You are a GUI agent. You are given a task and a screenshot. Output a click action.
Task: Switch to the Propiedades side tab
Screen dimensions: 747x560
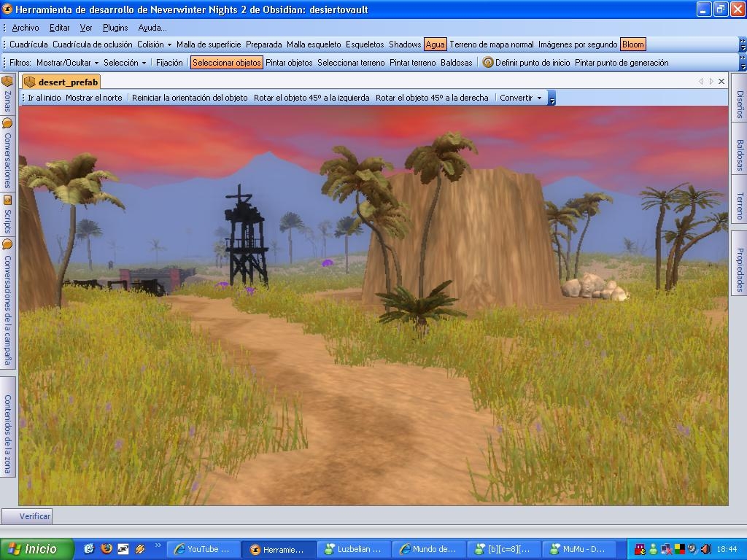click(739, 269)
